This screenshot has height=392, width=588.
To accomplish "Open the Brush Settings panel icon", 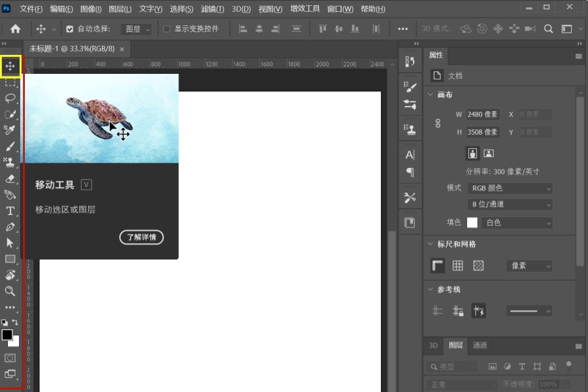I will 410,87.
